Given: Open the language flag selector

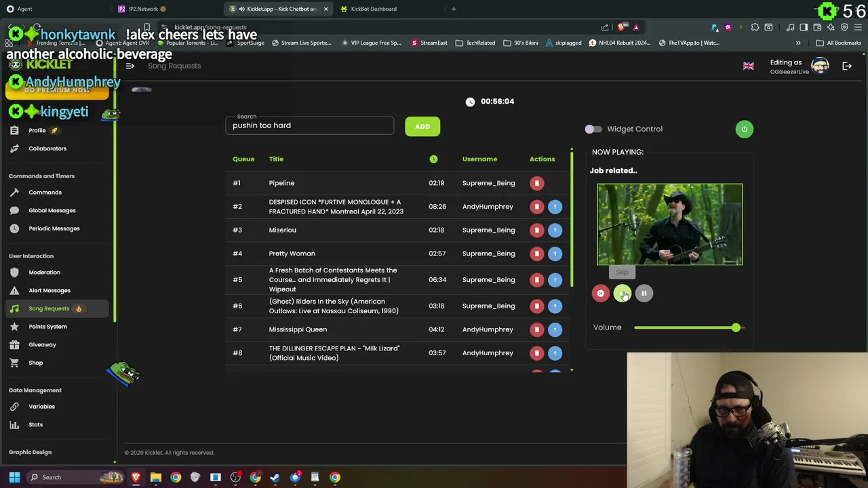Looking at the screenshot, I should [x=749, y=66].
